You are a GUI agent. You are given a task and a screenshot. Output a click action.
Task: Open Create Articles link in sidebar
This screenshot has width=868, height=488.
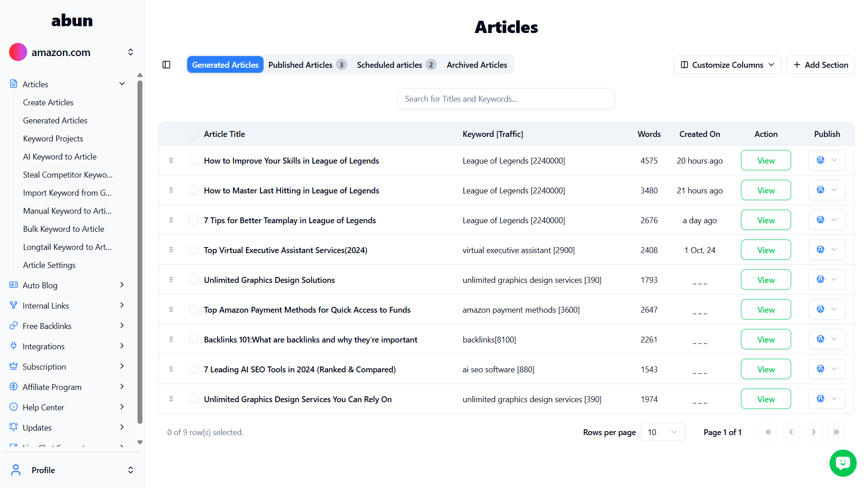pos(48,102)
